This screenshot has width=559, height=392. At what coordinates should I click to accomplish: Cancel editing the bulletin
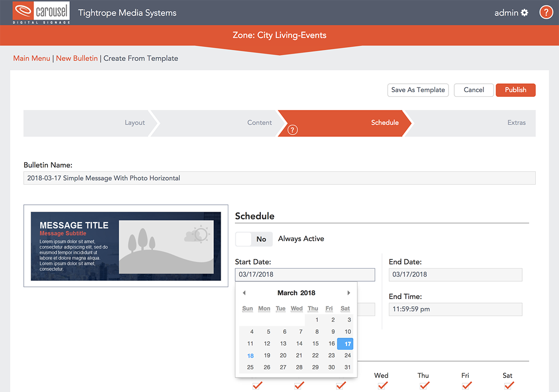coord(473,90)
